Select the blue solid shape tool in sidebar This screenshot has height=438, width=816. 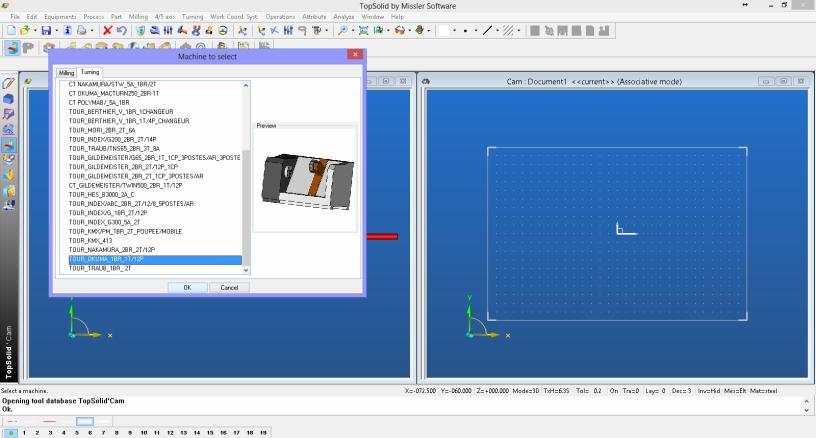coord(8,99)
